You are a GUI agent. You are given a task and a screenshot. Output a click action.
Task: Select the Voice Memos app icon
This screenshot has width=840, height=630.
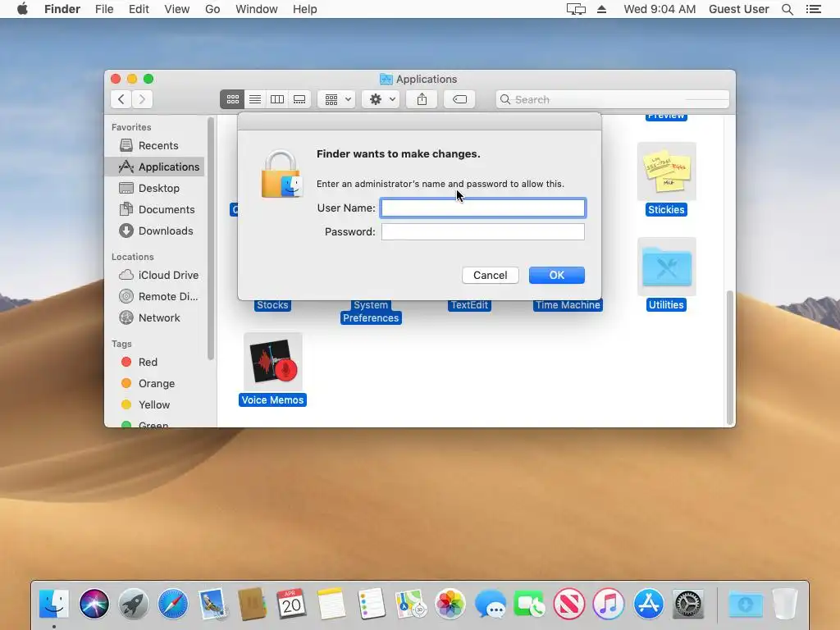pos(272,362)
